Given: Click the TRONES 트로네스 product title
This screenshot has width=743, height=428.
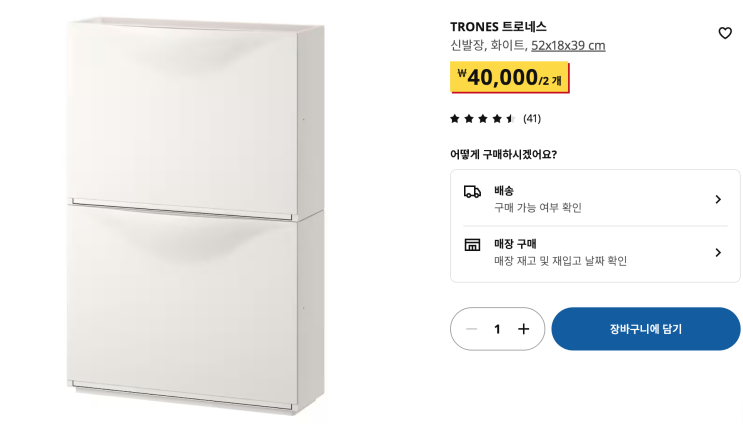Looking at the screenshot, I should tap(498, 27).
